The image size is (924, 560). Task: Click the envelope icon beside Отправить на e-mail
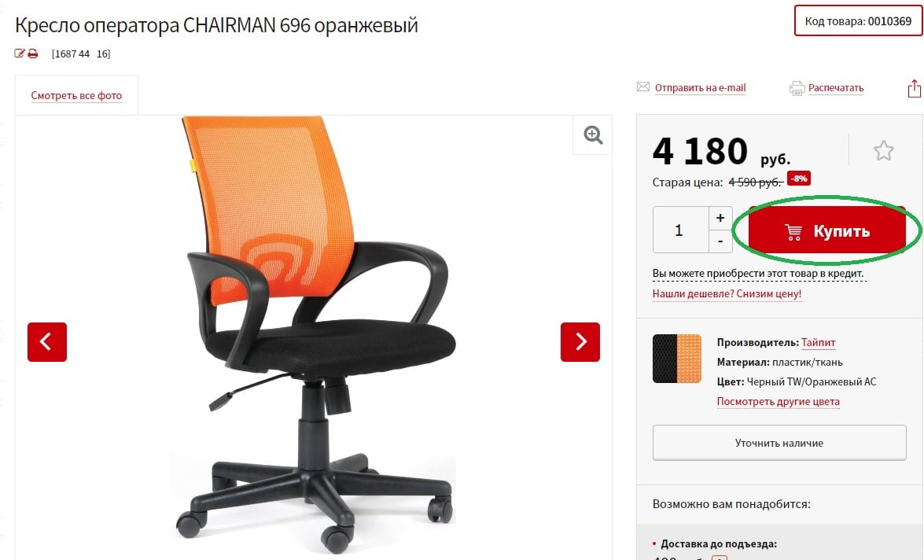click(x=643, y=87)
